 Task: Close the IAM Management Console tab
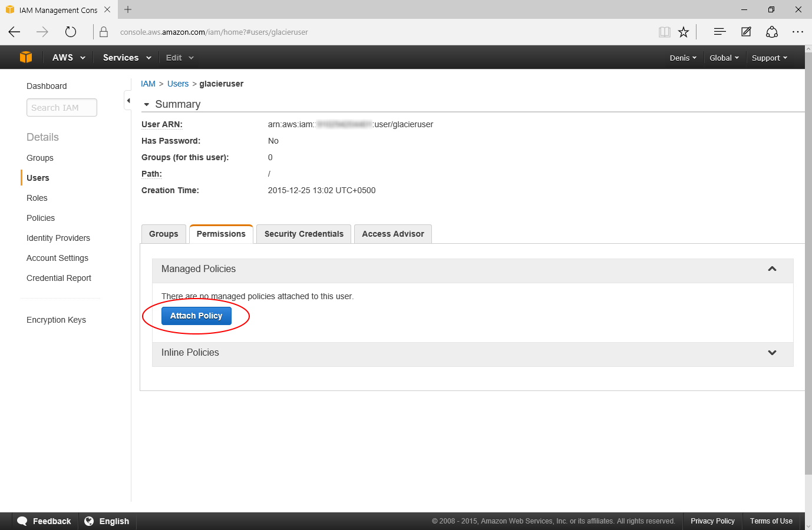[107, 9]
